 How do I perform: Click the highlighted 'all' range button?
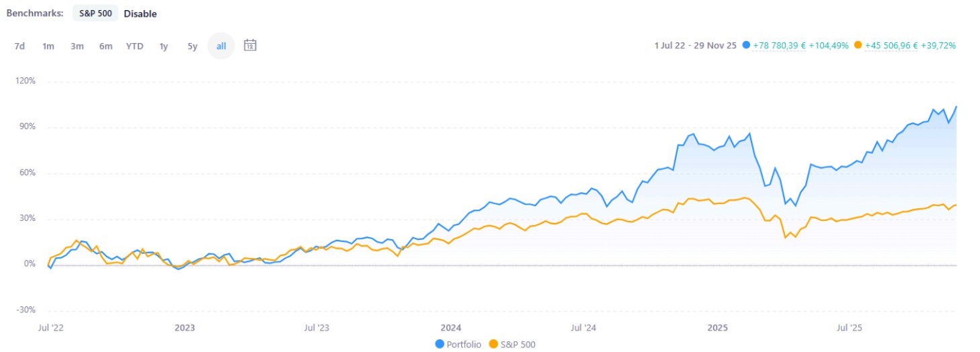[221, 46]
